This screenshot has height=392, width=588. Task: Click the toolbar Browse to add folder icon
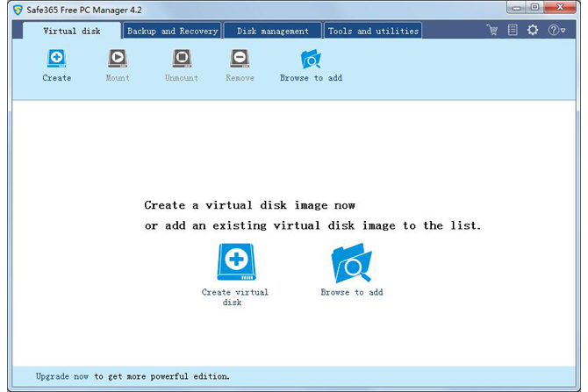click(311, 59)
